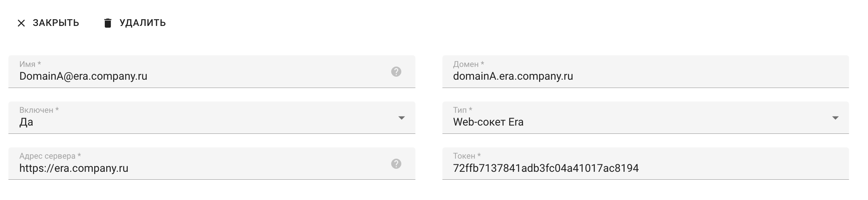Screen dimensions: 868x200
Task: Click the https://era.company.ru server address text
Action: tap(74, 168)
